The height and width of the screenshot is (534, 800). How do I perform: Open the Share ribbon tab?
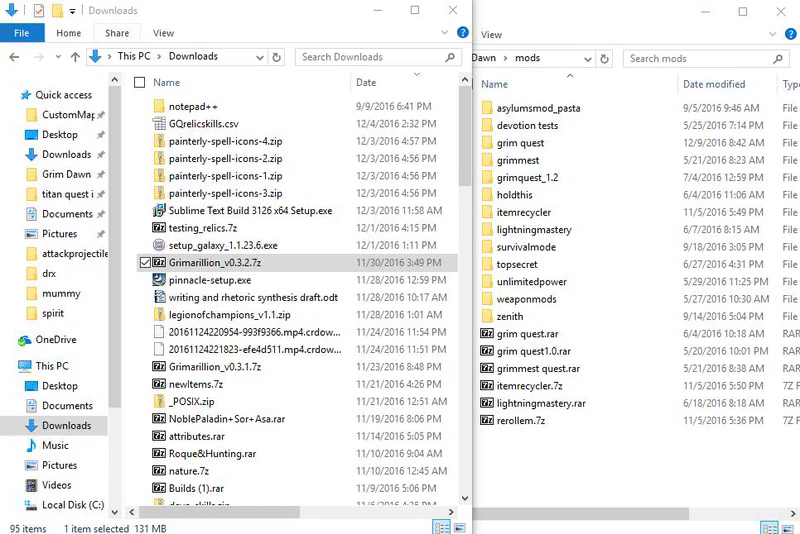117,33
